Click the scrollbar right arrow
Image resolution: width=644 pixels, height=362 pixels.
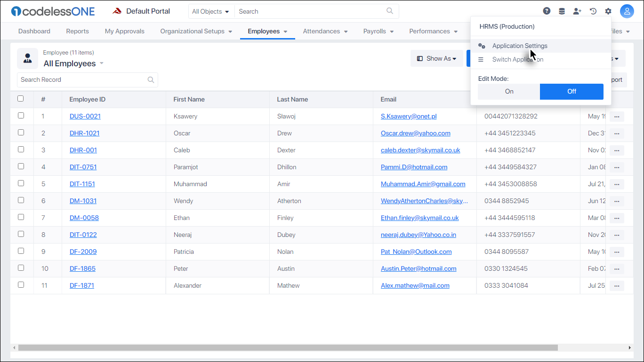tap(630, 348)
